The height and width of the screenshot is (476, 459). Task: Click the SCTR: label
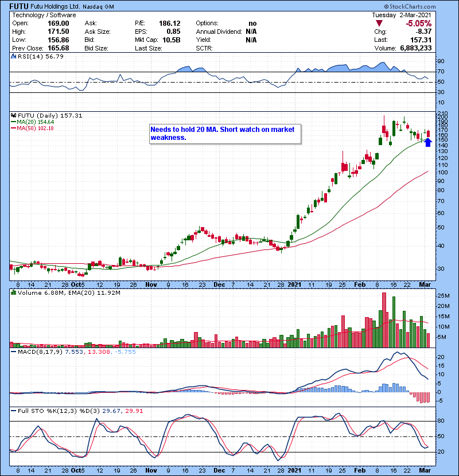(204, 48)
